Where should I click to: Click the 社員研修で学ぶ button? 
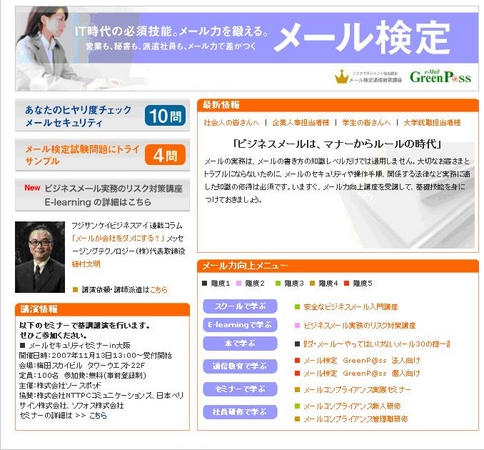point(240,412)
